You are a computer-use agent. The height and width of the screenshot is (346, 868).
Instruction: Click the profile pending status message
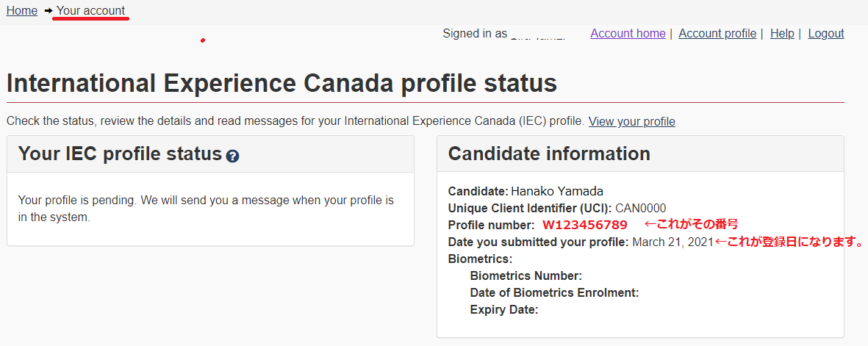click(x=206, y=209)
